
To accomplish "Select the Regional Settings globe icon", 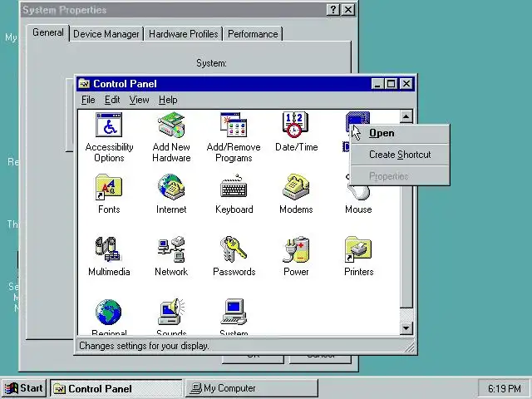I will coord(109,312).
